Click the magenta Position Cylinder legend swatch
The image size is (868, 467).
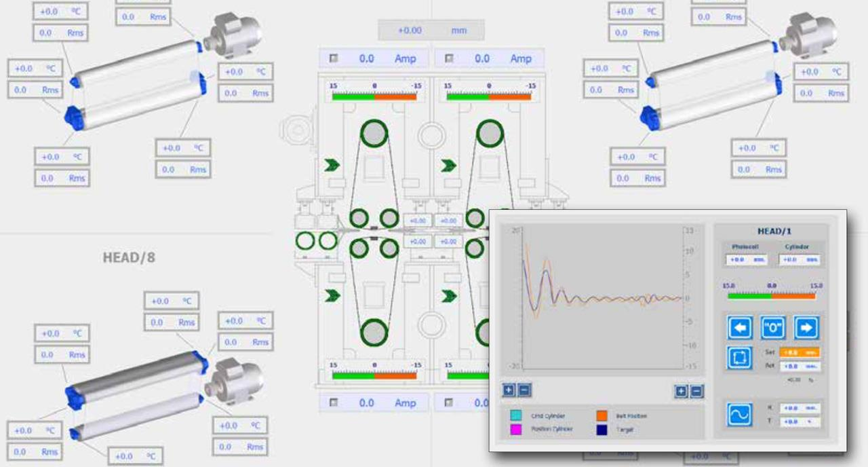click(x=517, y=429)
